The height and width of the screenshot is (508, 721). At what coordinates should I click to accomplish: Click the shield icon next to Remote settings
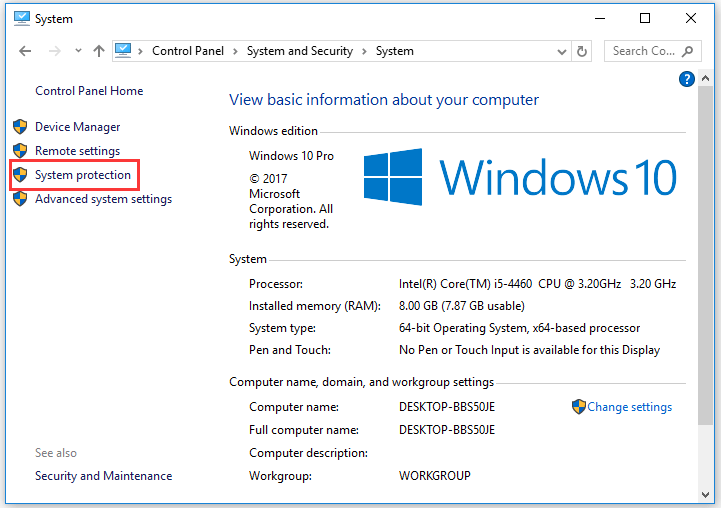point(20,150)
